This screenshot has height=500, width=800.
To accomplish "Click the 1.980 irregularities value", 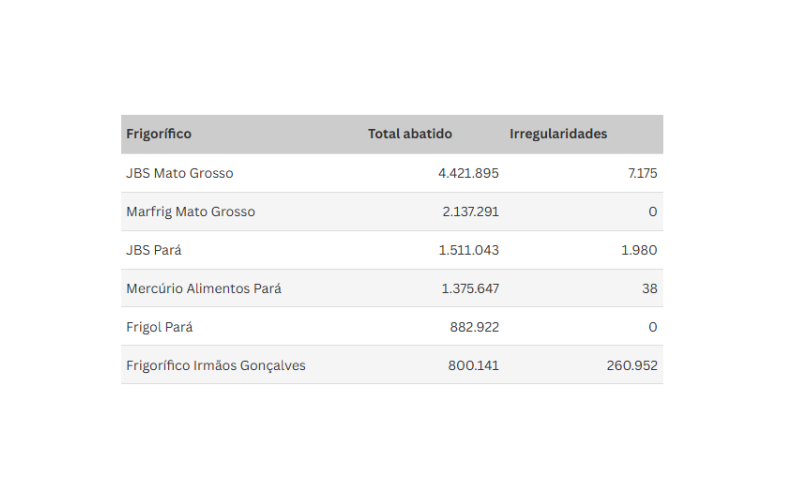I will (639, 250).
